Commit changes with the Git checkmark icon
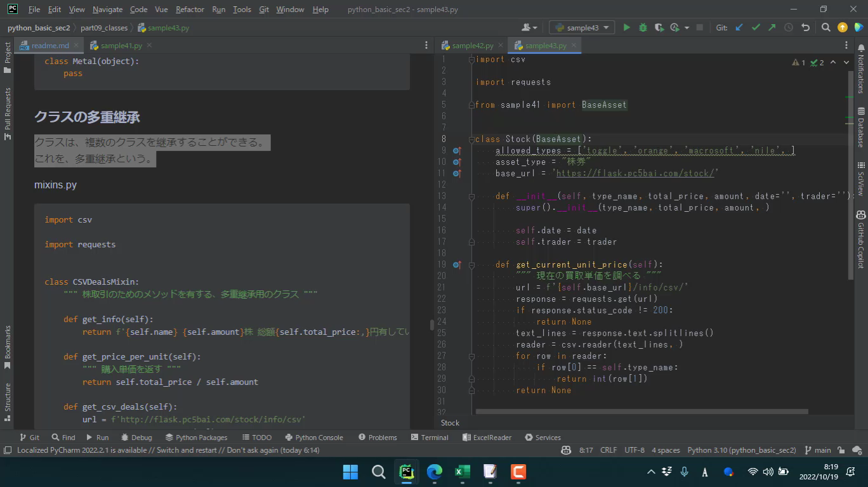This screenshot has height=487, width=868. [756, 27]
